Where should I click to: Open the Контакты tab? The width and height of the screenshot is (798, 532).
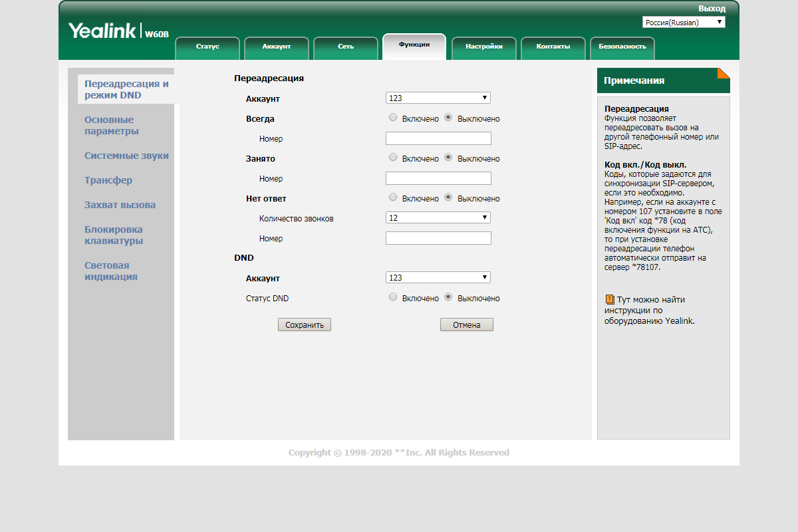[553, 47]
